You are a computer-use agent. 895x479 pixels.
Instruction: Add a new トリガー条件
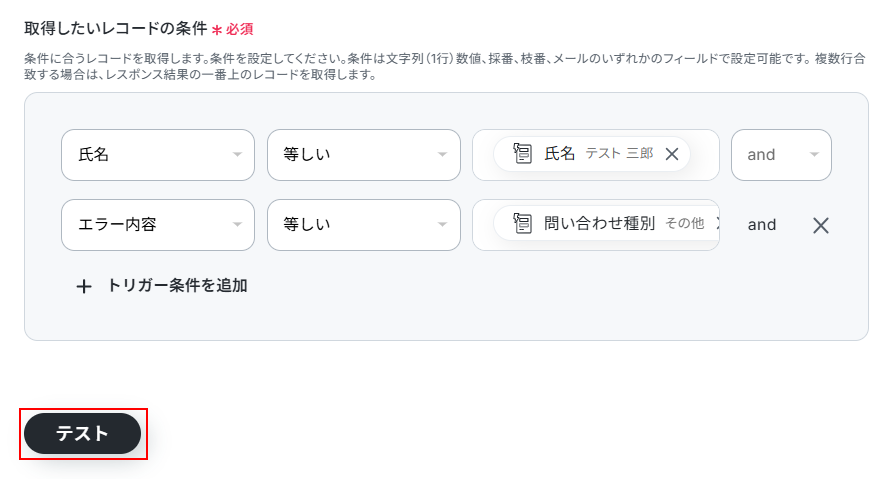pyautogui.click(x=176, y=286)
